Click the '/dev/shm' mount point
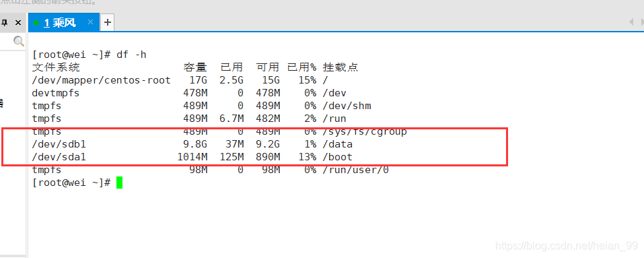The image size is (644, 258). point(347,106)
